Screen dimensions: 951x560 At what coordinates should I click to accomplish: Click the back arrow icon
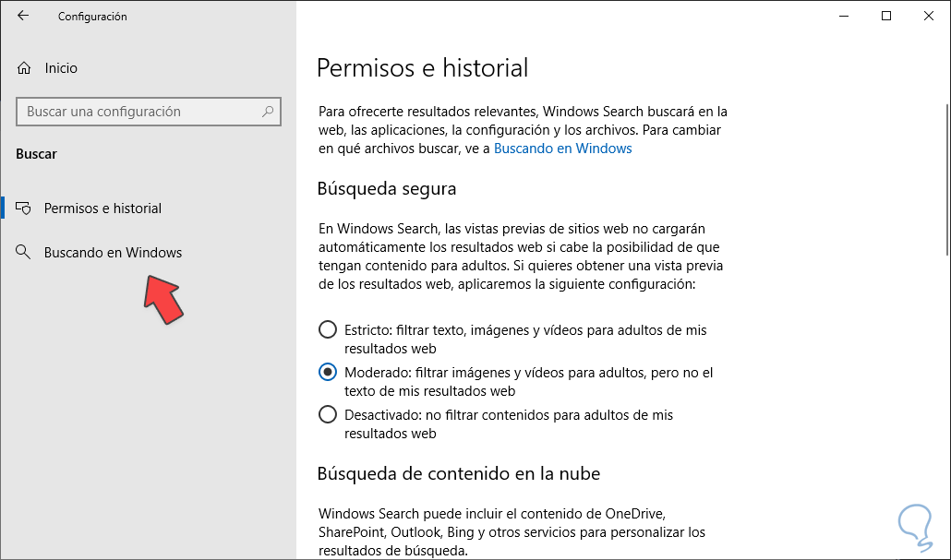pyautogui.click(x=23, y=16)
